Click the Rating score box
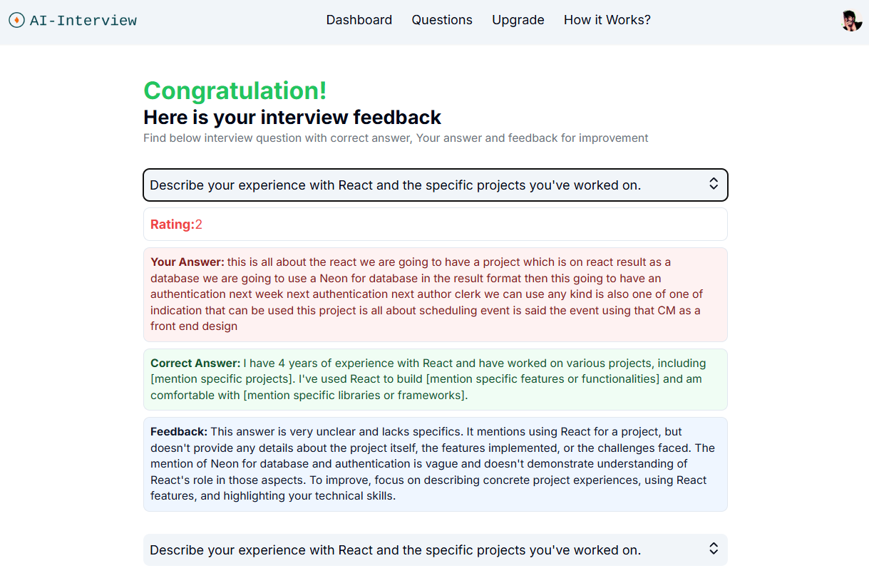This screenshot has width=869, height=588. click(x=435, y=225)
